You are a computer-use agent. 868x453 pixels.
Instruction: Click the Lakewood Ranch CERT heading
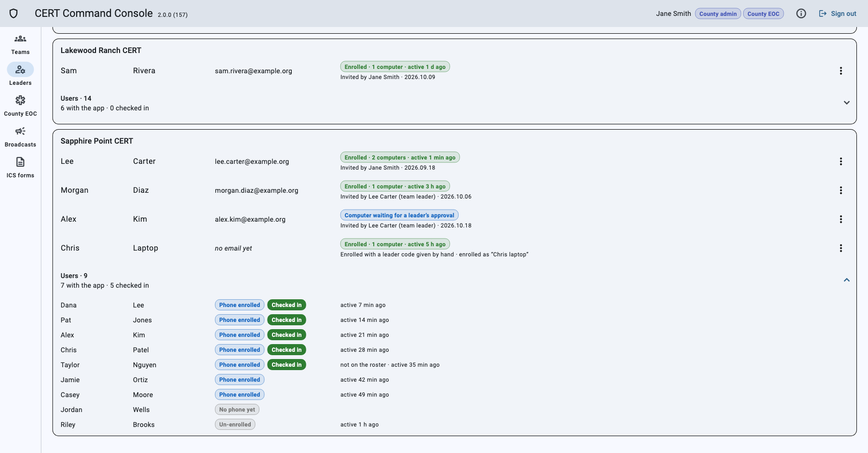tap(101, 50)
